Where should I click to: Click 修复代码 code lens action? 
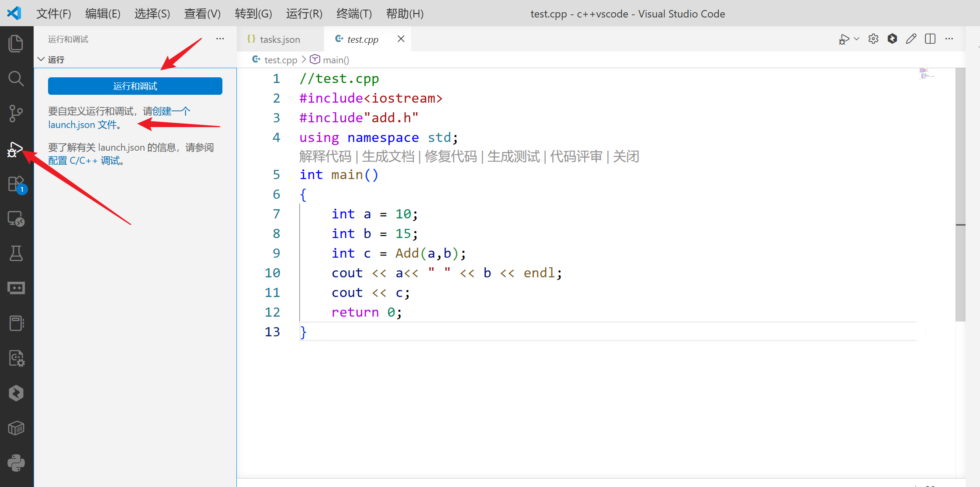pyautogui.click(x=451, y=156)
